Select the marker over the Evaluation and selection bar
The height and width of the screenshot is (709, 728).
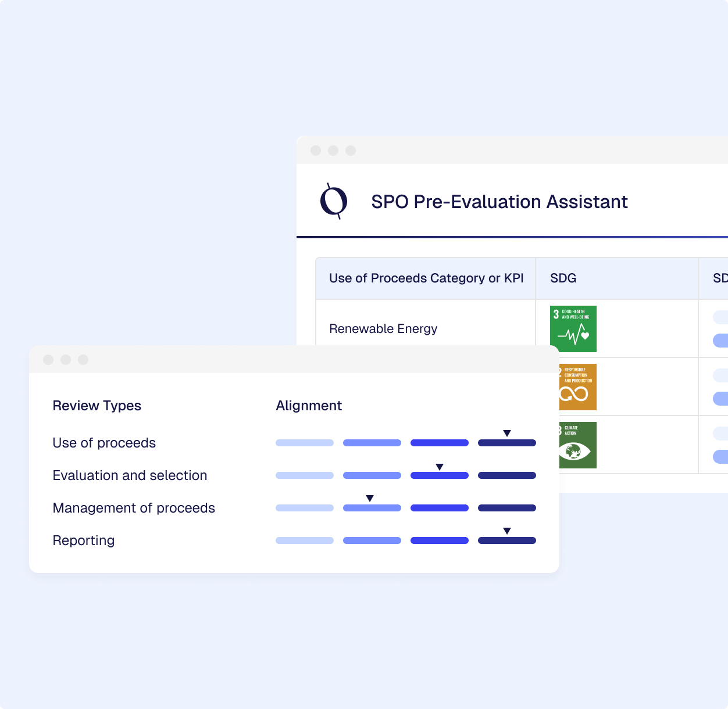[x=440, y=465]
